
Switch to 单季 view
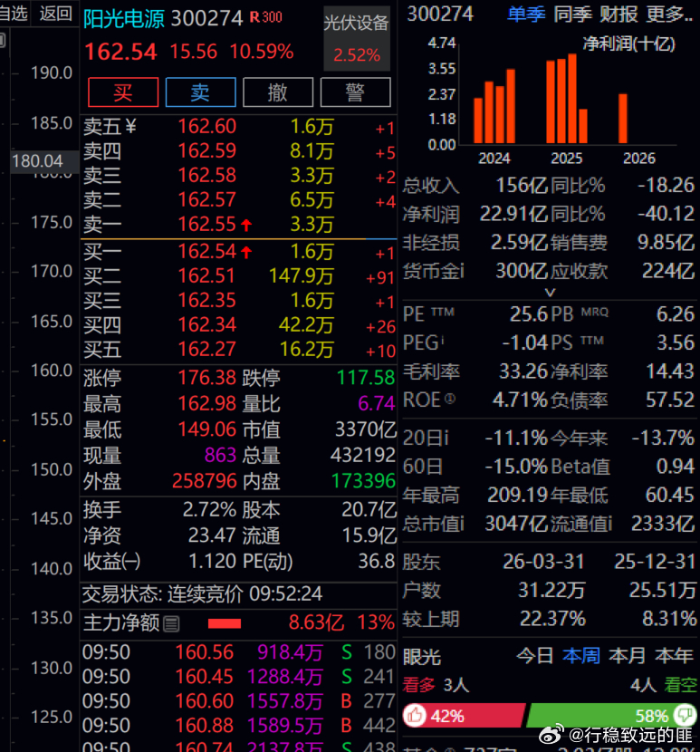click(526, 14)
